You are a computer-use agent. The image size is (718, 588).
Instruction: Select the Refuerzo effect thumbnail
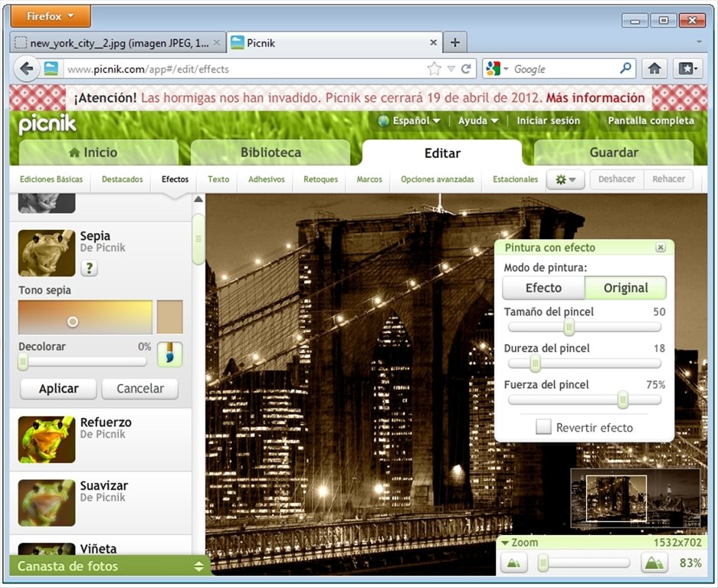[x=47, y=439]
